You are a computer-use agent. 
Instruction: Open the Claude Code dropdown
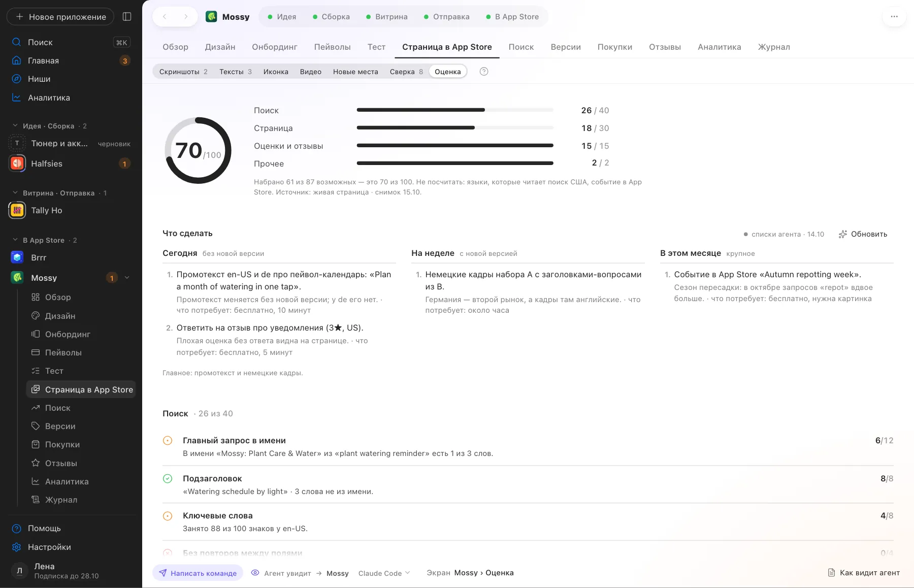384,573
